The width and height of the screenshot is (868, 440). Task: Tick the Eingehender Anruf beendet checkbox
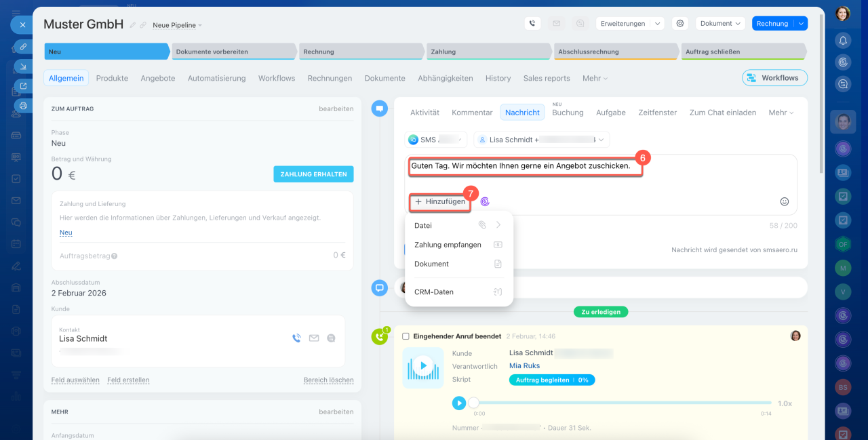click(406, 336)
